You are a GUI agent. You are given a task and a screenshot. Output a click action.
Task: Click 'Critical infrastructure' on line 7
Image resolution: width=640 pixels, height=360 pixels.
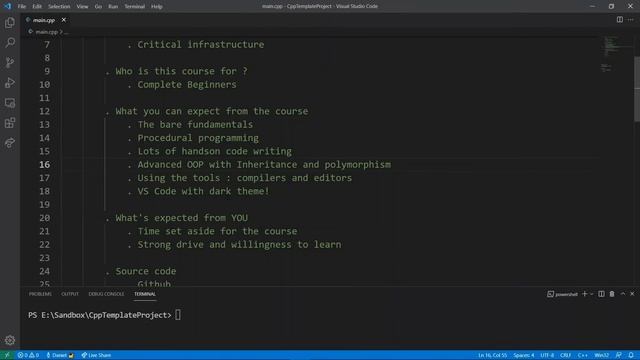click(x=201, y=44)
